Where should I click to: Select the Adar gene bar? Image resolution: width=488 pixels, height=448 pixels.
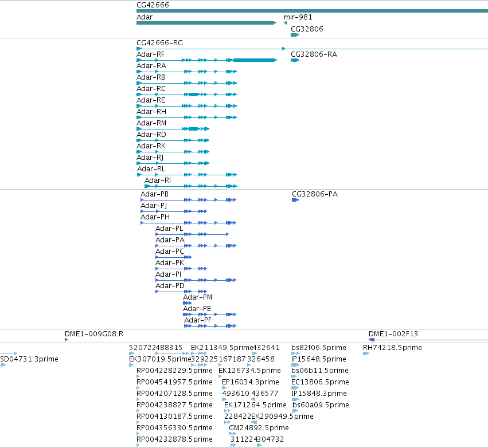[206, 23]
